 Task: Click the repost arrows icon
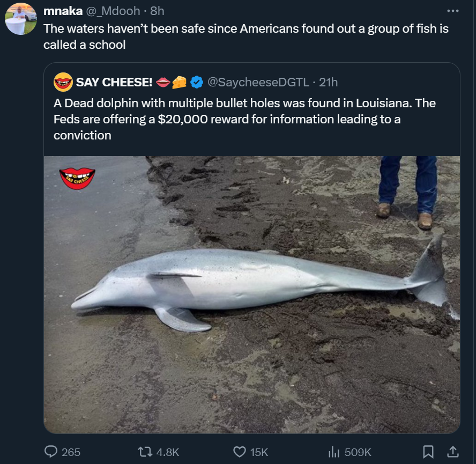pyautogui.click(x=146, y=452)
